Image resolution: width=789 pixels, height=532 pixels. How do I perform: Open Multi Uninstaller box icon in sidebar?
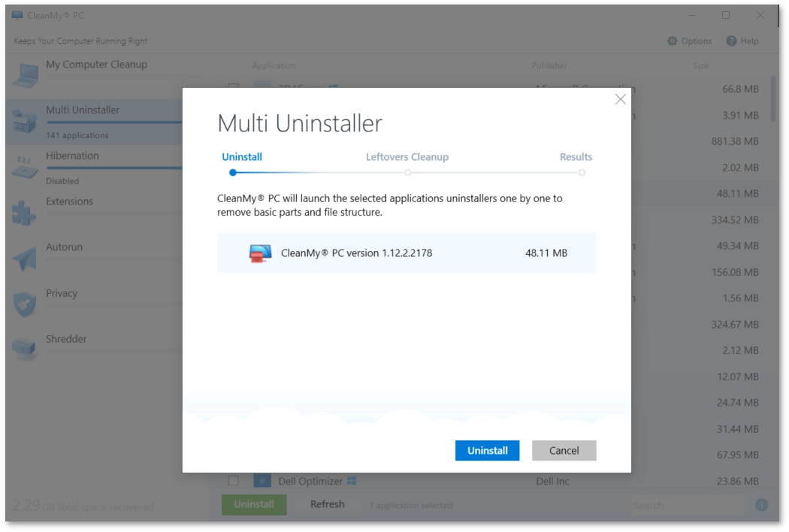24,121
